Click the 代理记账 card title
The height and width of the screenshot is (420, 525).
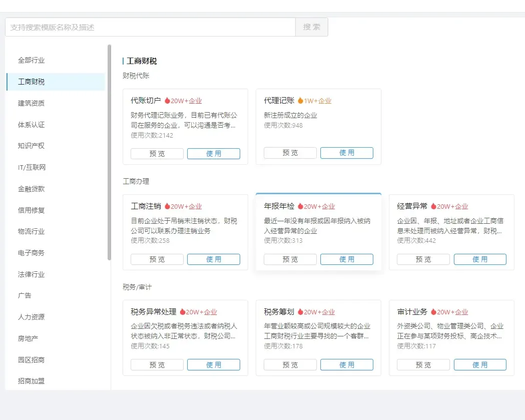click(279, 101)
